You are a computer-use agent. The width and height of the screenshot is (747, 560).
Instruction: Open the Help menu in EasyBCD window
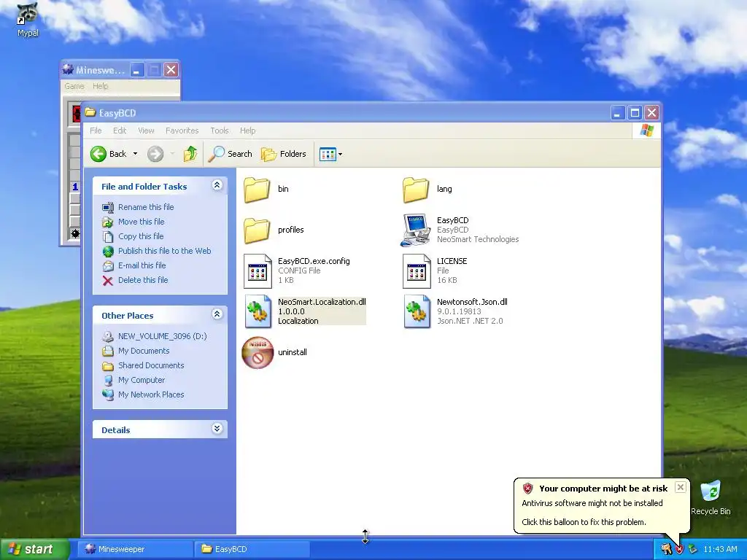(248, 131)
